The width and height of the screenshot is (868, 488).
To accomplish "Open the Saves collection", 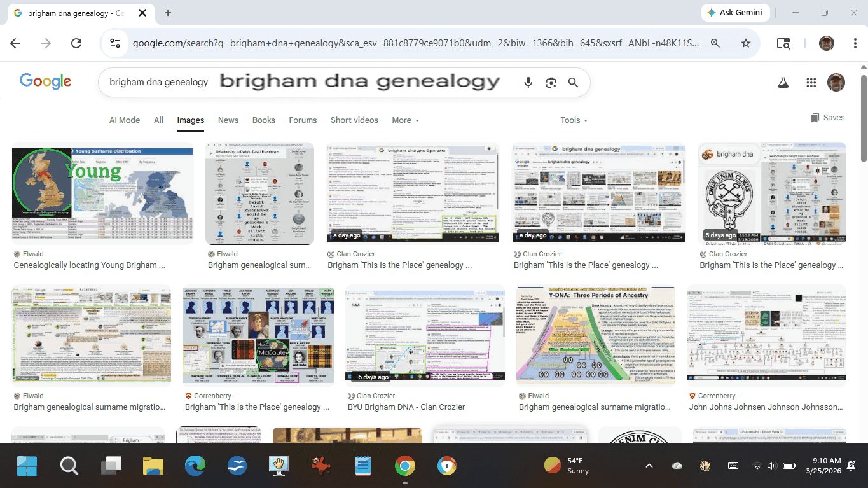I will [827, 118].
